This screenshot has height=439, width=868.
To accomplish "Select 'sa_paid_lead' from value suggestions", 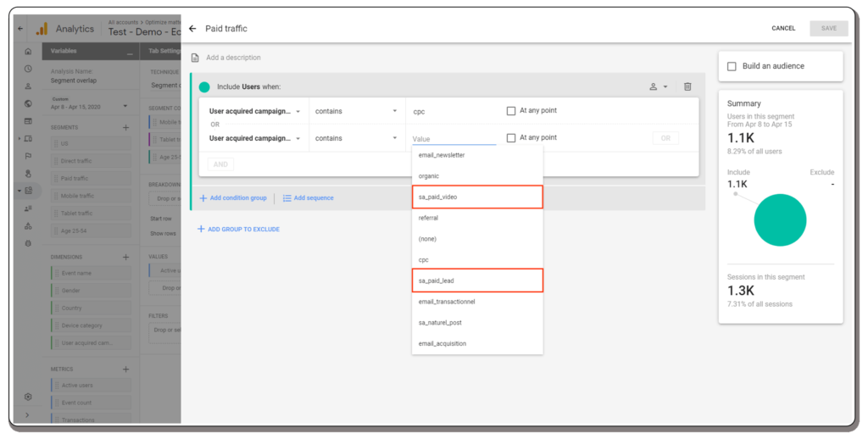I will pyautogui.click(x=477, y=281).
